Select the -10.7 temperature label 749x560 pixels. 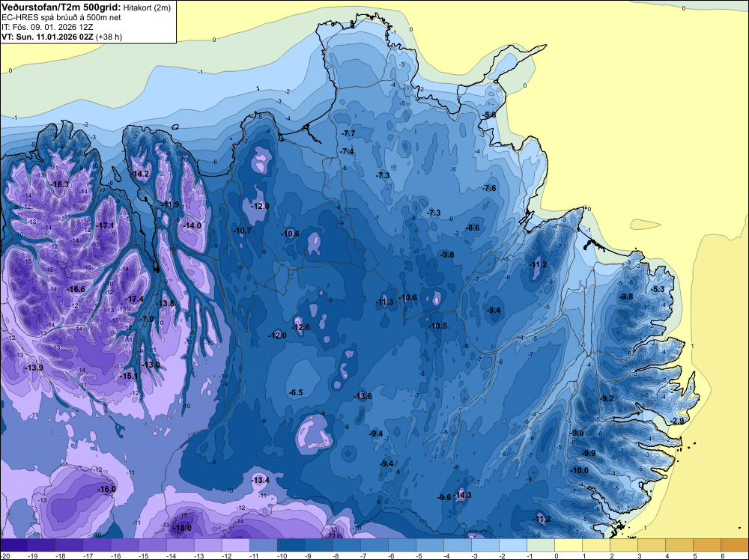pyautogui.click(x=242, y=231)
